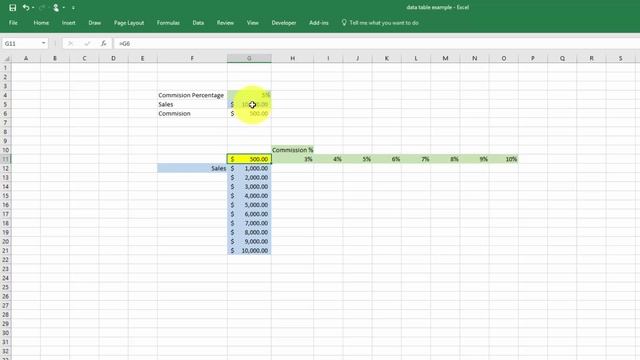Image resolution: width=640 pixels, height=360 pixels.
Task: Select row 1 header
Action: [6, 68]
